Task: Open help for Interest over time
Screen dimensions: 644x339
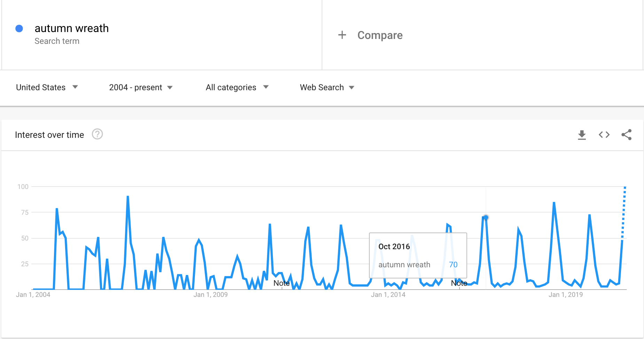Action: coord(97,134)
